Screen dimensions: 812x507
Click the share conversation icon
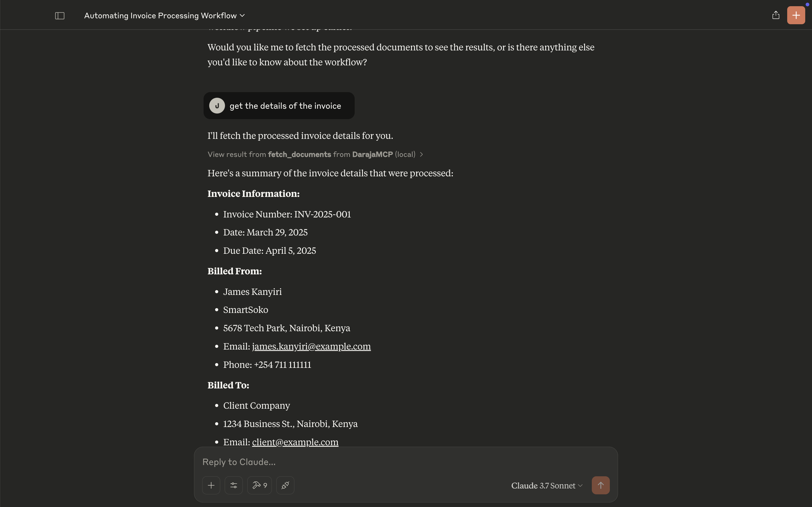pyautogui.click(x=775, y=15)
